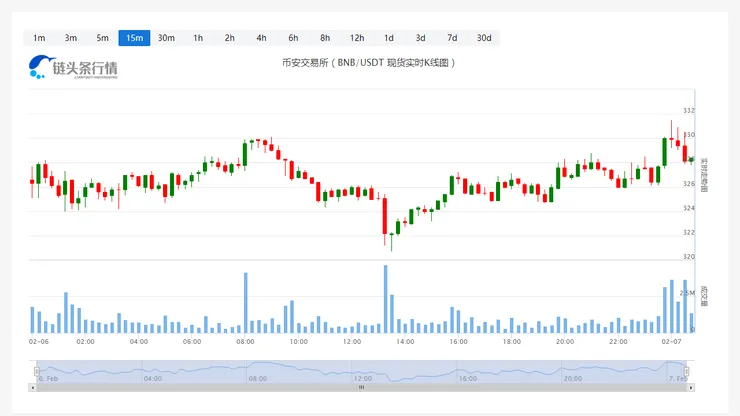The height and width of the screenshot is (416, 740).
Task: Click the 币安交易所 BNB/USDT chart title
Action: 369,63
